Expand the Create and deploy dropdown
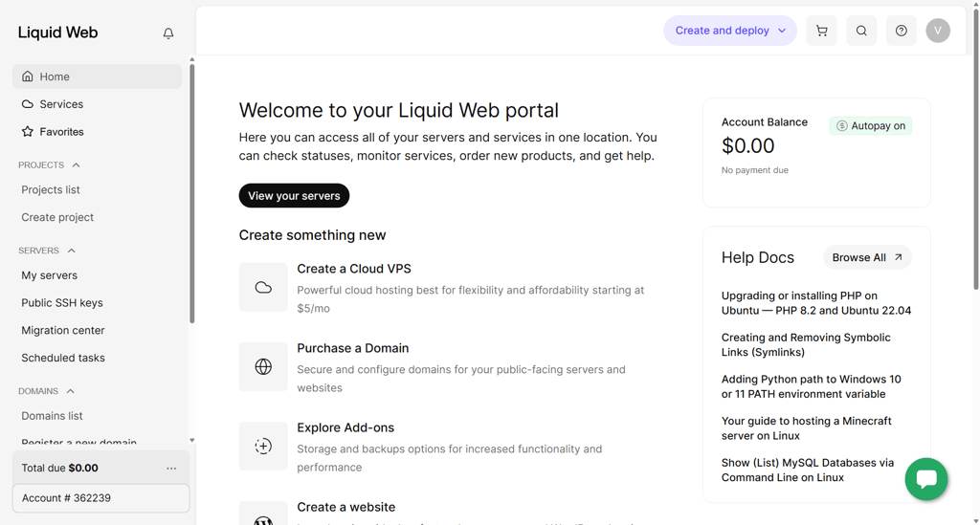Screen dimensions: 980x525 pyautogui.click(x=730, y=31)
